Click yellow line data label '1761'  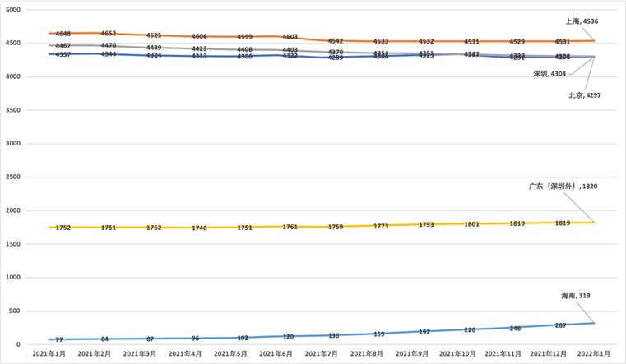[x=290, y=227]
